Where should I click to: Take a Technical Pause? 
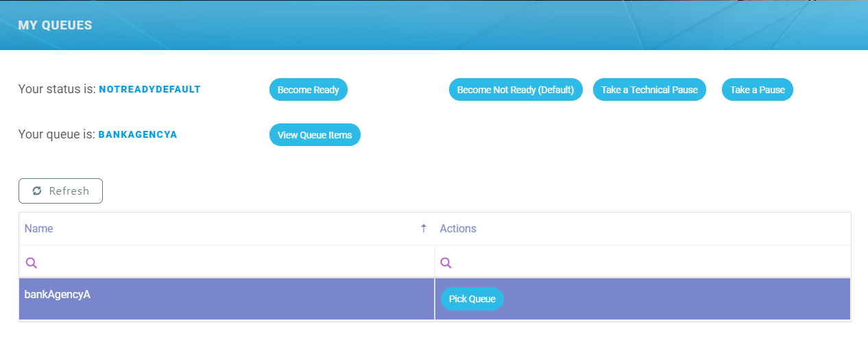pyautogui.click(x=649, y=90)
